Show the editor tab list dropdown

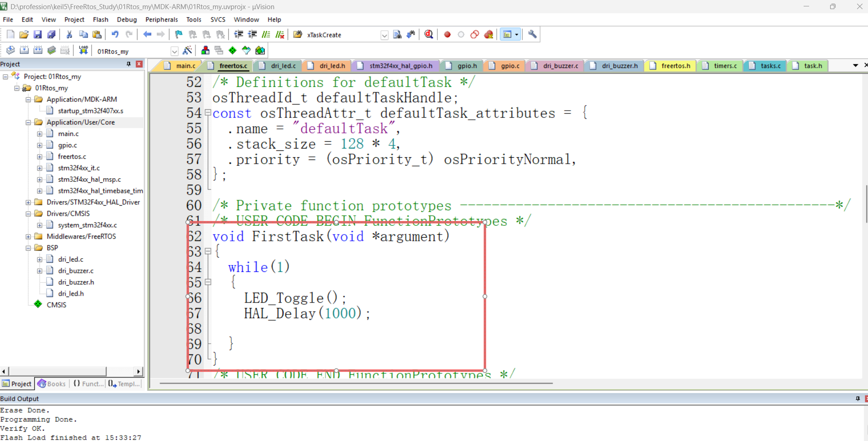pyautogui.click(x=855, y=66)
